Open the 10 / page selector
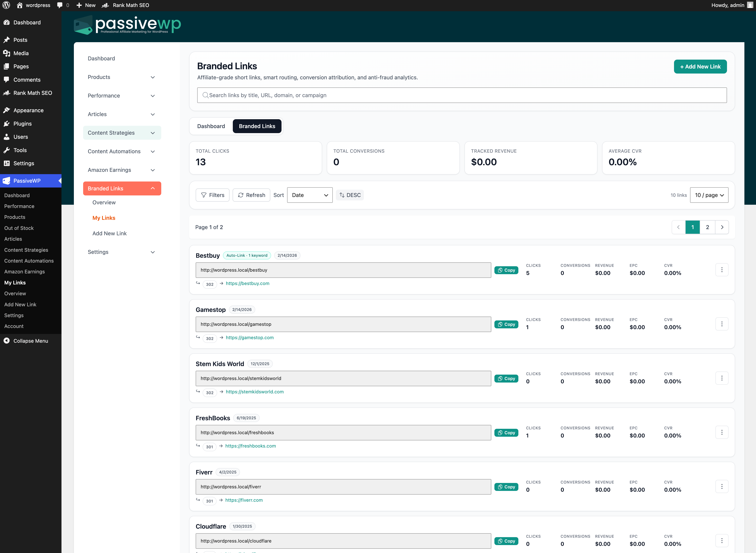Screen dimensions: 756x553 coord(709,195)
